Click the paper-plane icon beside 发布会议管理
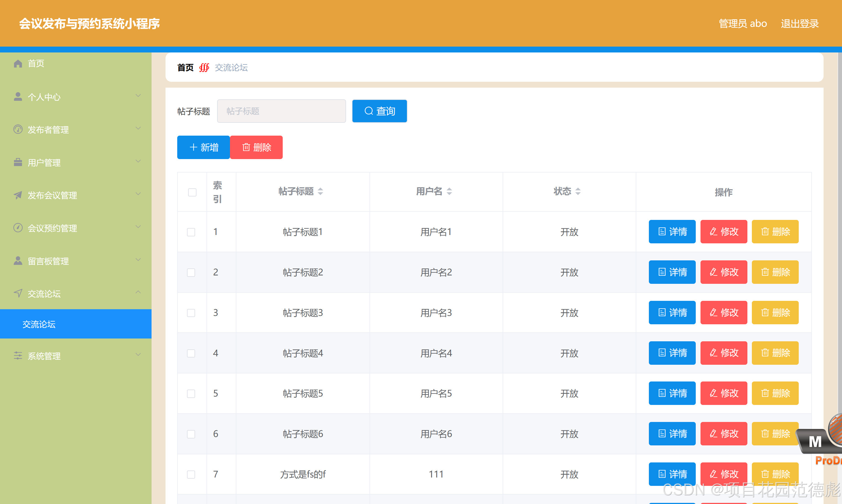 pyautogui.click(x=18, y=195)
